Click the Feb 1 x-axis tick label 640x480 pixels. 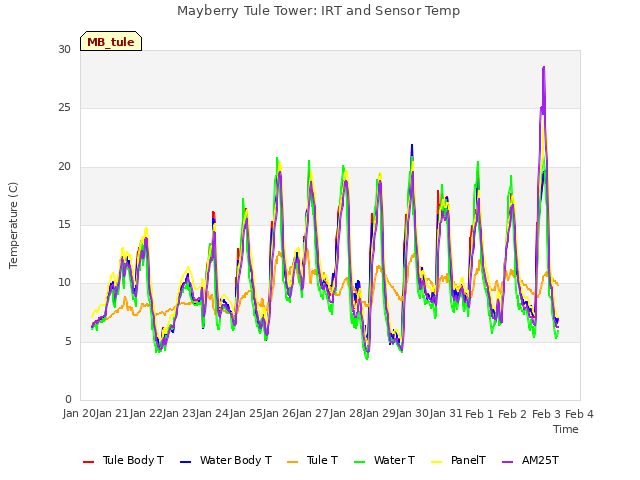tap(479, 414)
